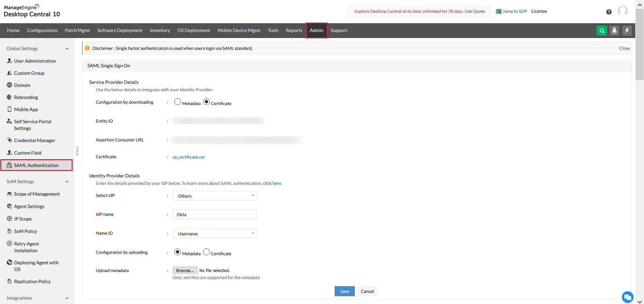
Task: Open the live chat bubble icon
Action: point(628,297)
